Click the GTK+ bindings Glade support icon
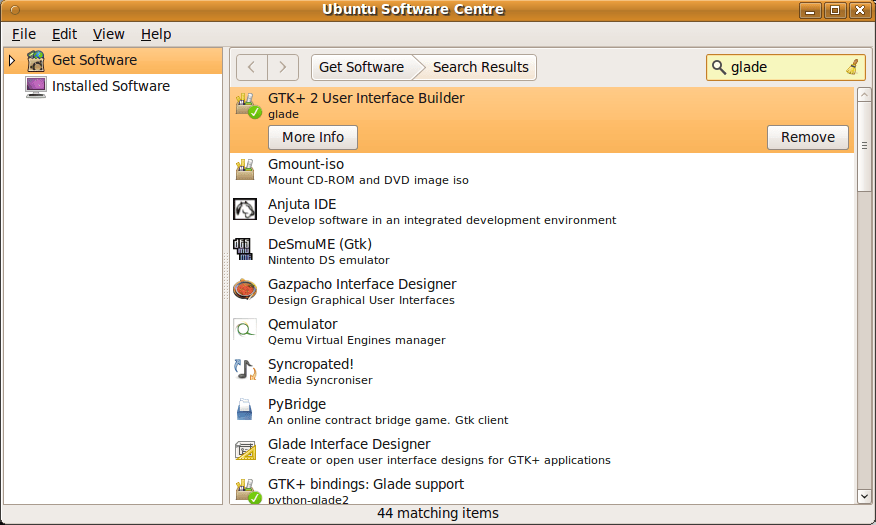876x525 pixels. click(x=247, y=491)
